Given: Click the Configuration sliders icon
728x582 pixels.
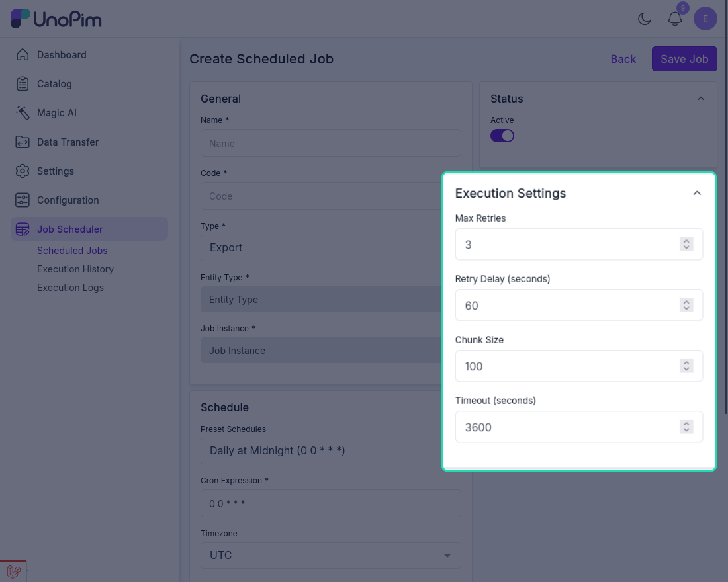Looking at the screenshot, I should coord(23,200).
